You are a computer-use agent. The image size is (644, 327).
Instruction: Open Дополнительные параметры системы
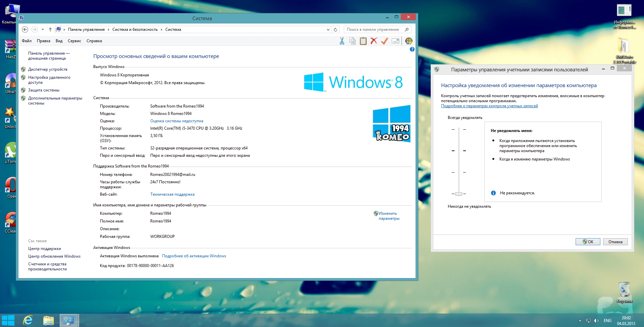point(55,101)
